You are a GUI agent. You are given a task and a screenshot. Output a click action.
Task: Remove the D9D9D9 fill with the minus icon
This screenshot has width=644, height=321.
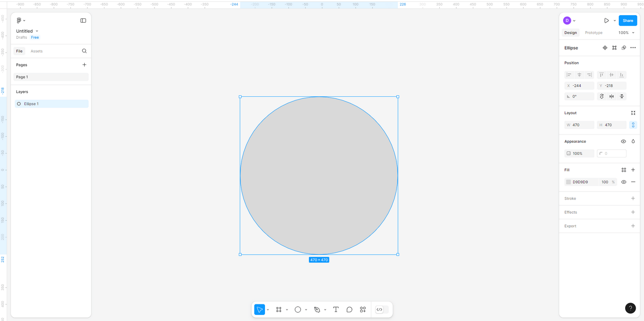[633, 182]
